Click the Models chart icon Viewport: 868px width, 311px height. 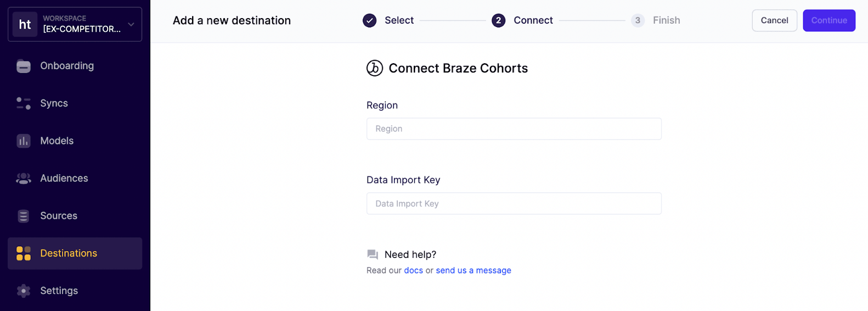tap(24, 141)
